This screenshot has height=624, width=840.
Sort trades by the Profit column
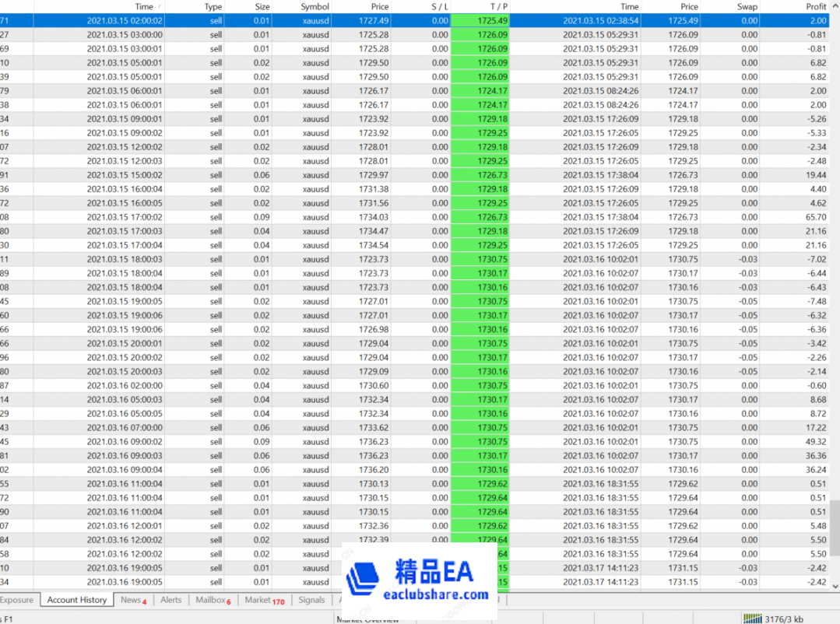pos(814,6)
